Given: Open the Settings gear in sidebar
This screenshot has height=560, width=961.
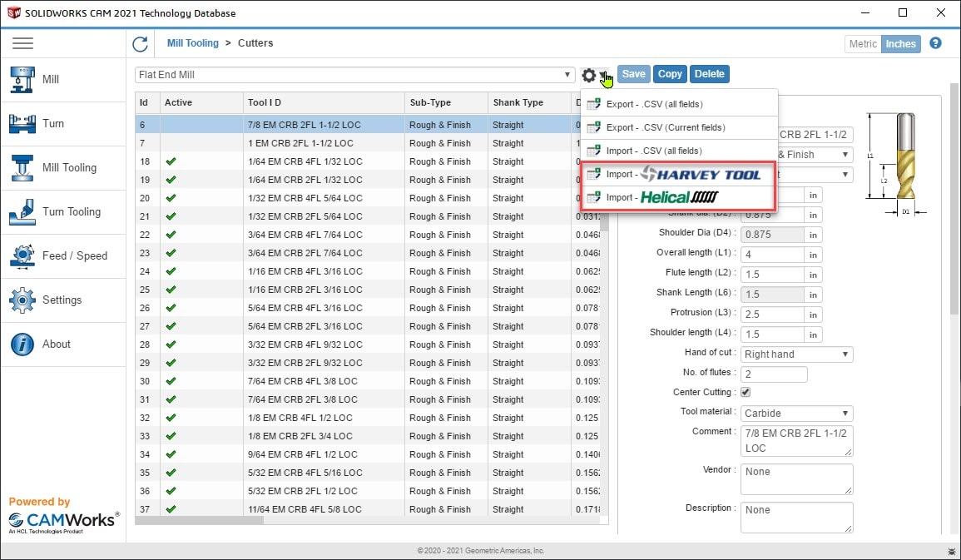Looking at the screenshot, I should click(x=22, y=300).
